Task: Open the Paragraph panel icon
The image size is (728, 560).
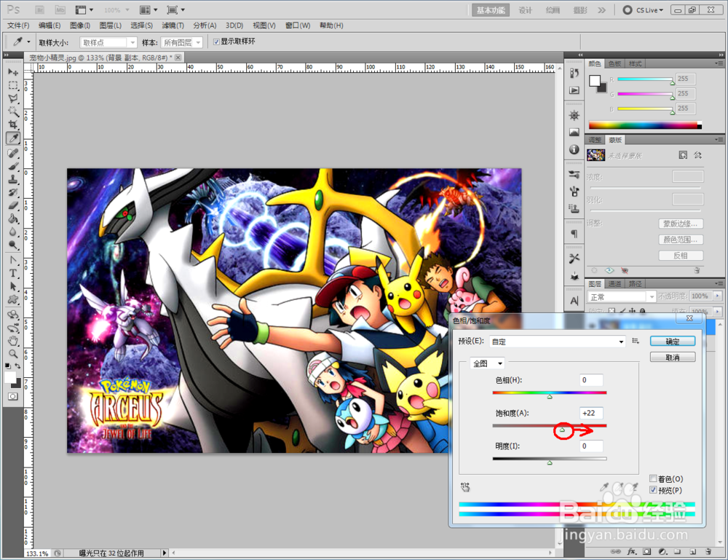Action: coord(574,234)
